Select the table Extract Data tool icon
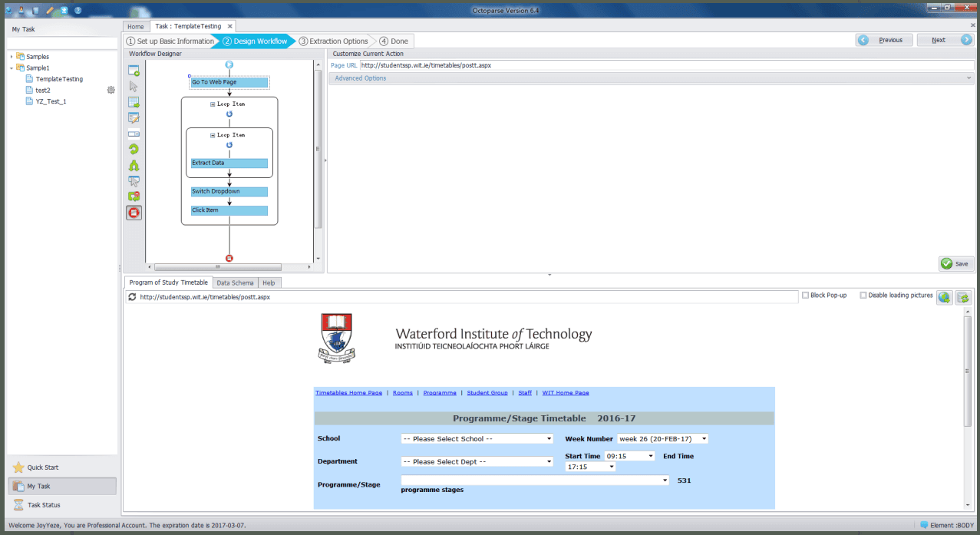Viewport: 980px width, 535px height. pyautogui.click(x=134, y=102)
